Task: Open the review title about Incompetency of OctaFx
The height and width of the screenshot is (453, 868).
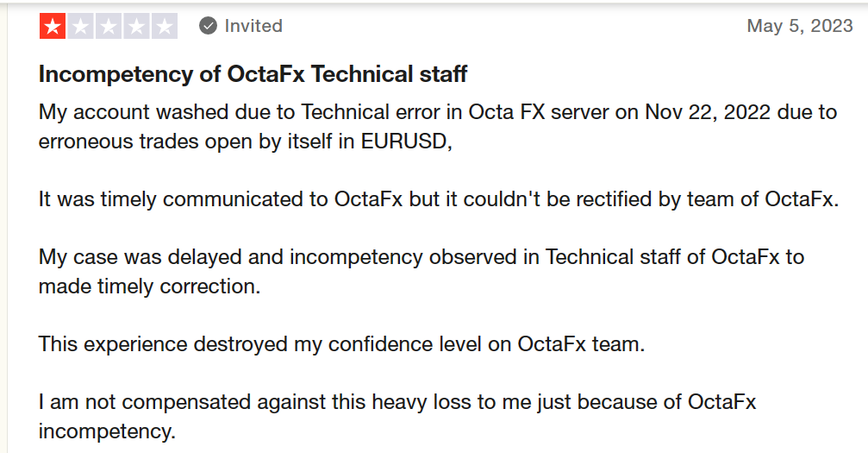Action: click(x=253, y=73)
